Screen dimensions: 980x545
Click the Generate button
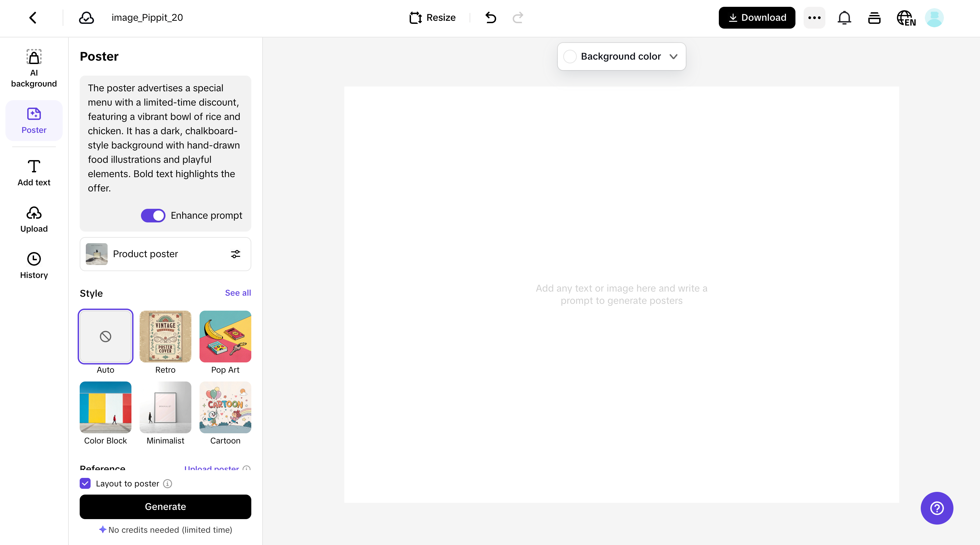(165, 507)
